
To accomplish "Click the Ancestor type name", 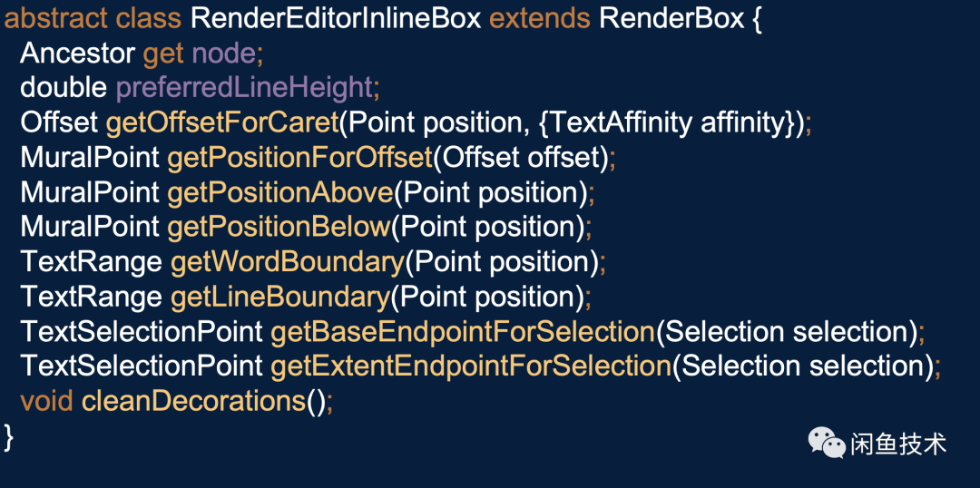I will tap(77, 54).
